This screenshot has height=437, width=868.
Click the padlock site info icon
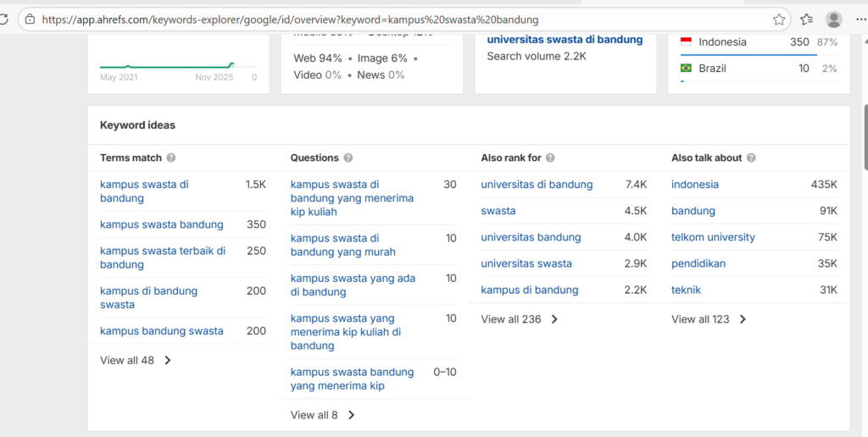click(x=30, y=19)
